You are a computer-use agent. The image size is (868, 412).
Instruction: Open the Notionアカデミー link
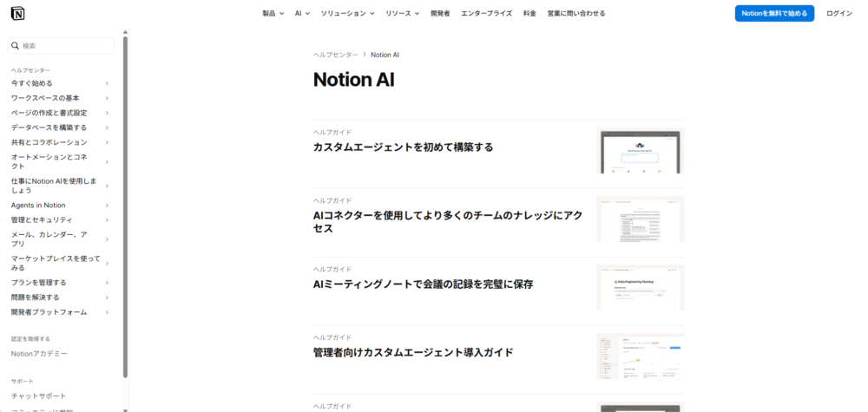tap(39, 353)
